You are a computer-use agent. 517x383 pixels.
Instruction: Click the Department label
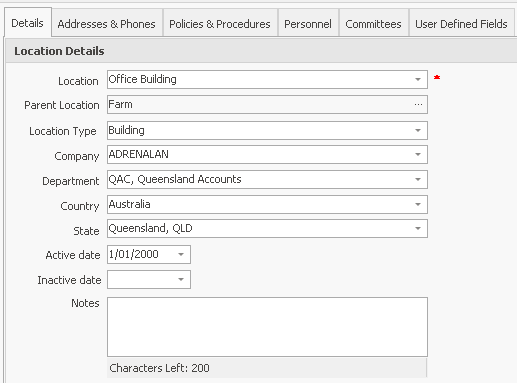tap(71, 181)
